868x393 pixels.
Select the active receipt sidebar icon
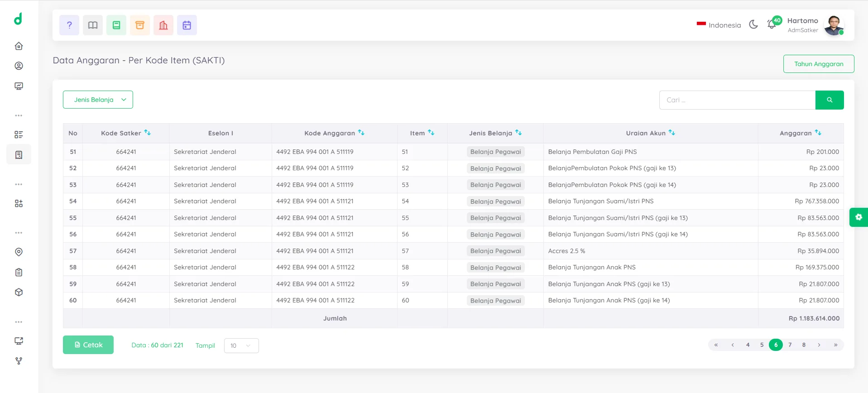19,155
